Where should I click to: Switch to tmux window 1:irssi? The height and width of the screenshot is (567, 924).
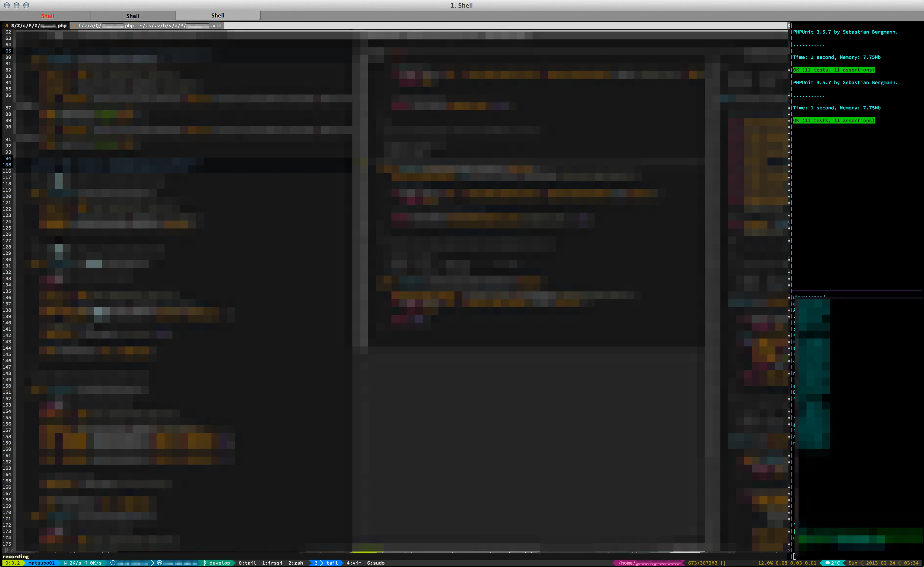click(272, 563)
